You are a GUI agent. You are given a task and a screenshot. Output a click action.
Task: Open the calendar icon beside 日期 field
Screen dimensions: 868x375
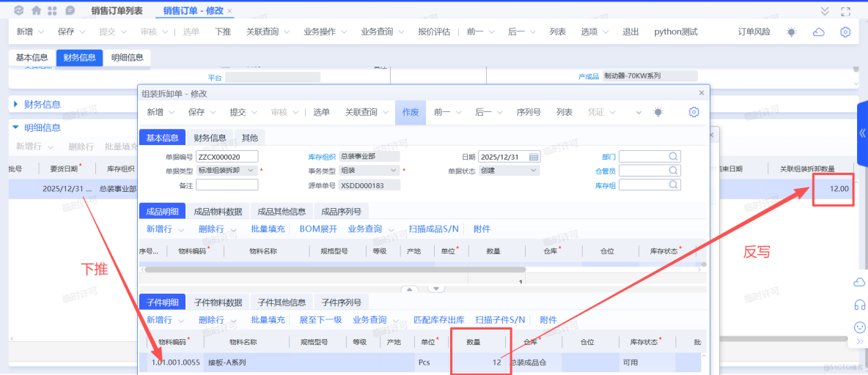[x=534, y=157]
